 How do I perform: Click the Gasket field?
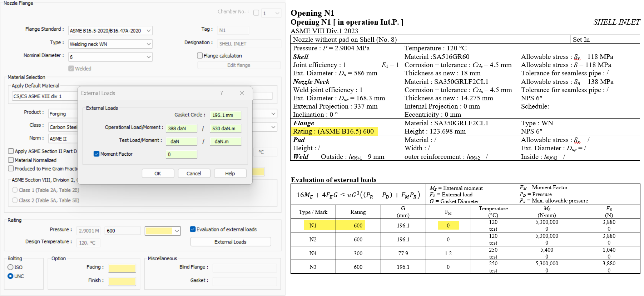(245, 281)
